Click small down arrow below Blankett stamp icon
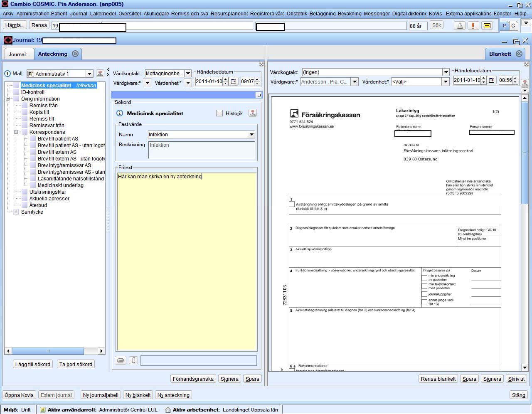This screenshot has height=414, width=532. (525, 90)
